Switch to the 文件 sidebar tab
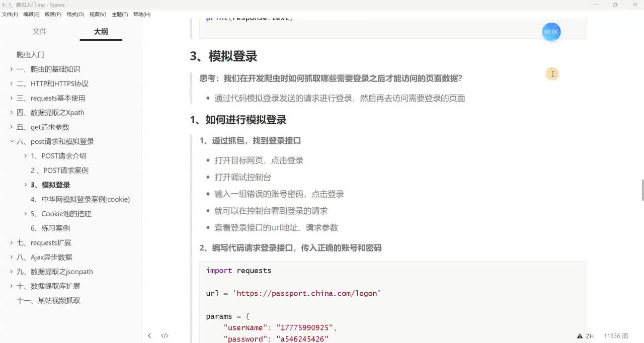Screen dimensions: 644x343 point(40,31)
